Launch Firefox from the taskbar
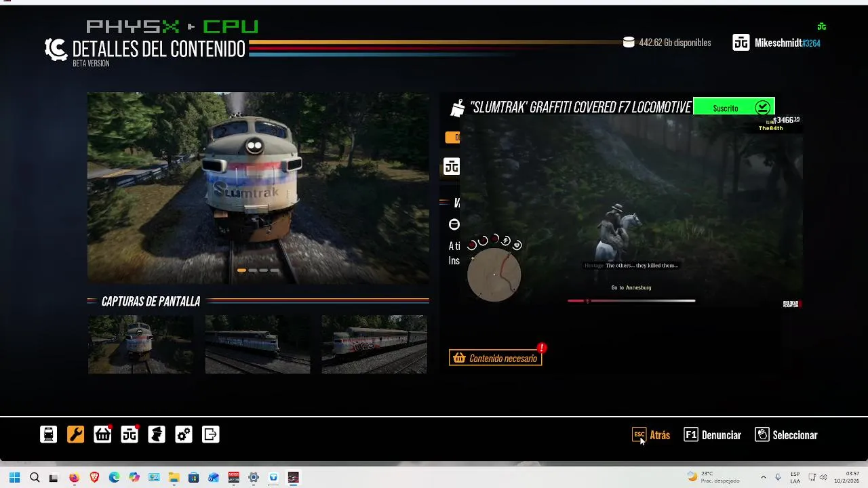868x488 pixels. click(74, 477)
